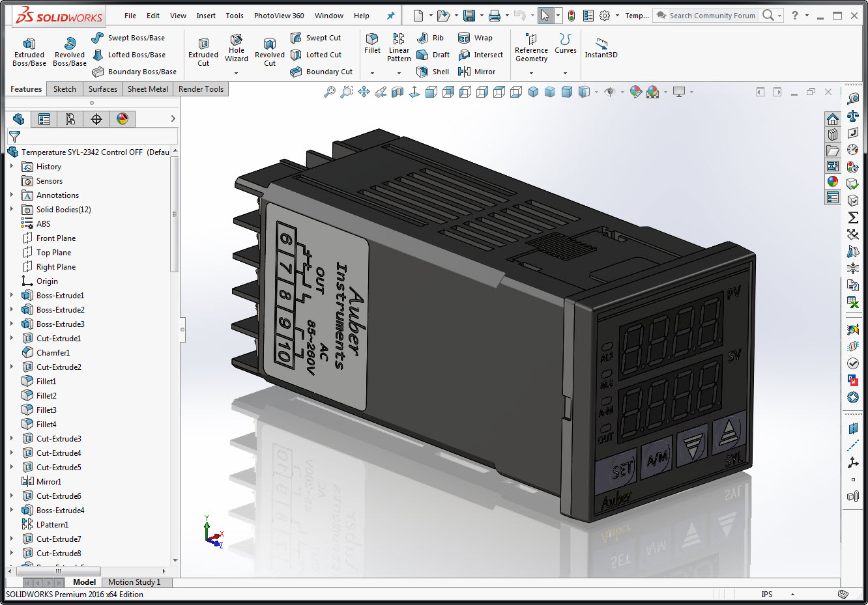Click the Search Community Forum field
This screenshot has width=868, height=605.
tap(712, 16)
